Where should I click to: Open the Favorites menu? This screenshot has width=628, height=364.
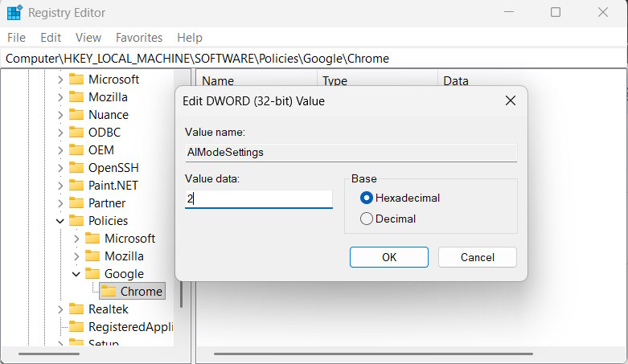(x=139, y=38)
